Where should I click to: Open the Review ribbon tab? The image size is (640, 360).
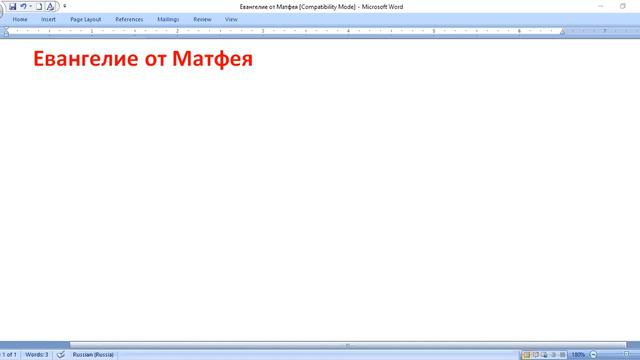[x=202, y=19]
